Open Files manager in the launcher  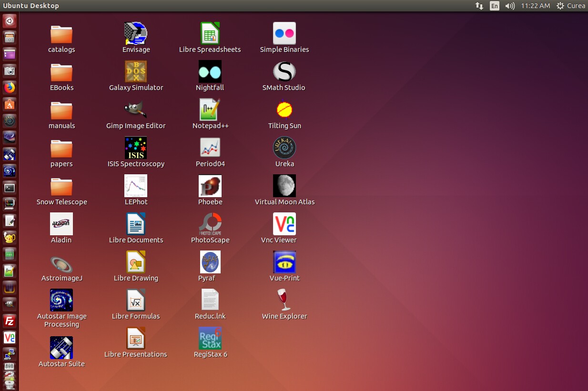coord(10,37)
